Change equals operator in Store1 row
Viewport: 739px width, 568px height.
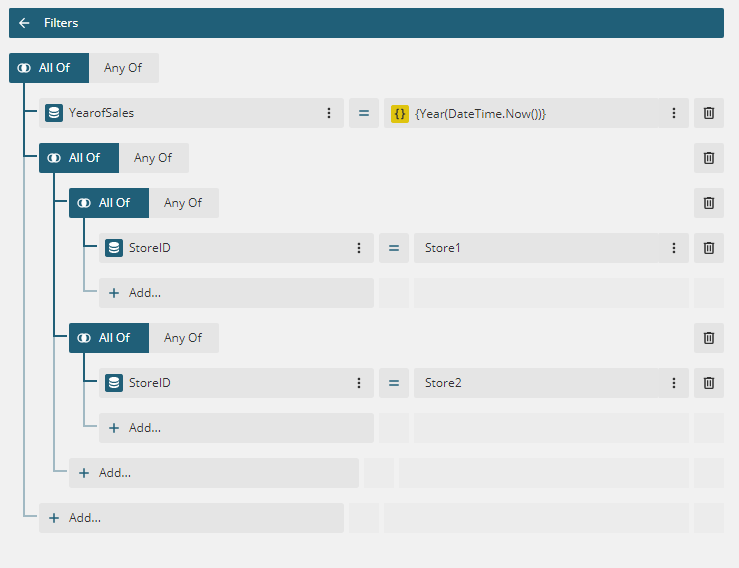[x=394, y=248]
